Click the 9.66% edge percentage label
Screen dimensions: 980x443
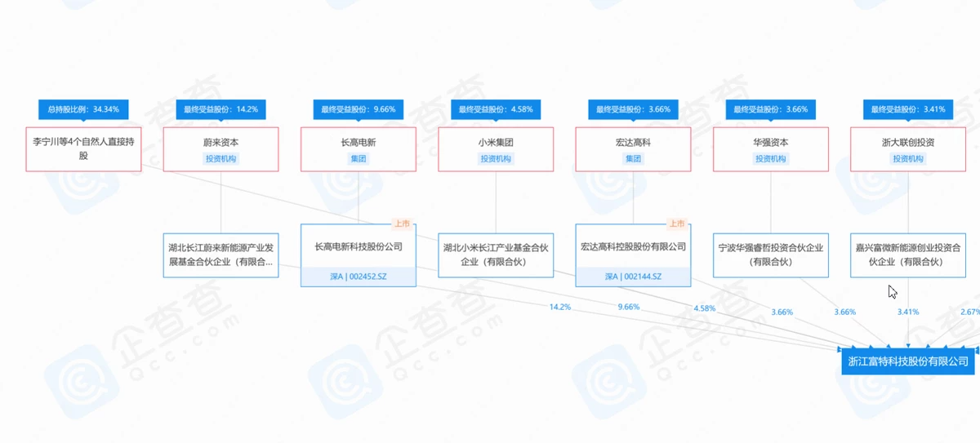click(628, 307)
